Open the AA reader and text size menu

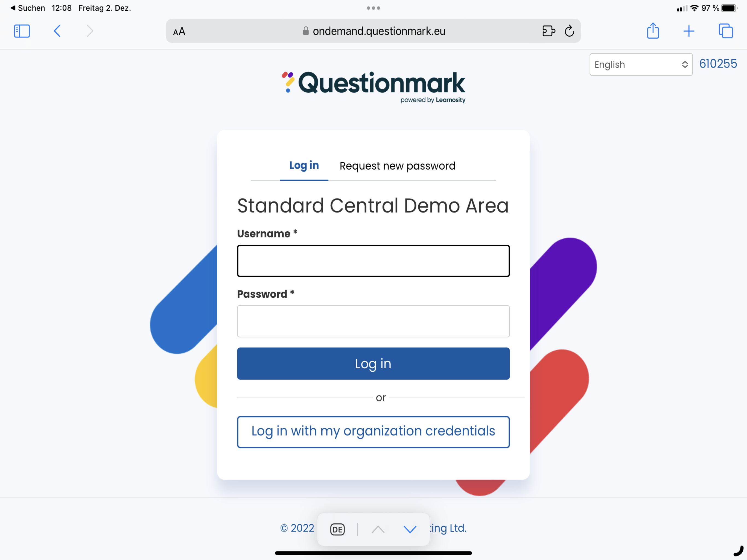pos(179,31)
